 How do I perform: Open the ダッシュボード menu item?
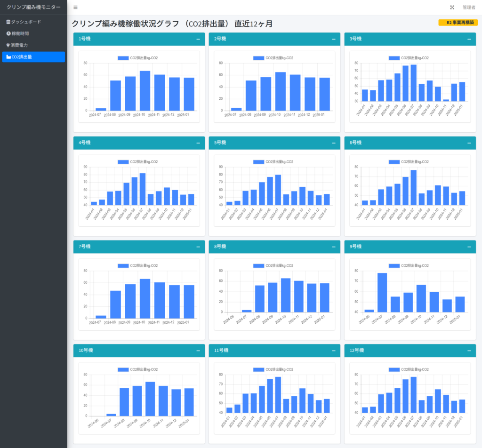[x=26, y=22]
